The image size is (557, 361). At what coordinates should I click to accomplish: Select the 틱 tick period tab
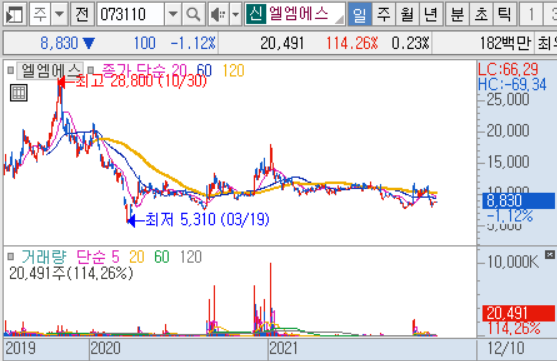[x=504, y=14]
